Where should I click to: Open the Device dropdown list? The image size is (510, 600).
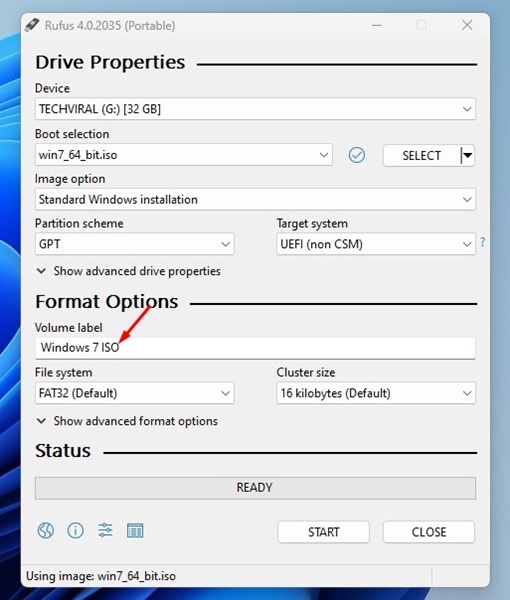click(x=255, y=109)
